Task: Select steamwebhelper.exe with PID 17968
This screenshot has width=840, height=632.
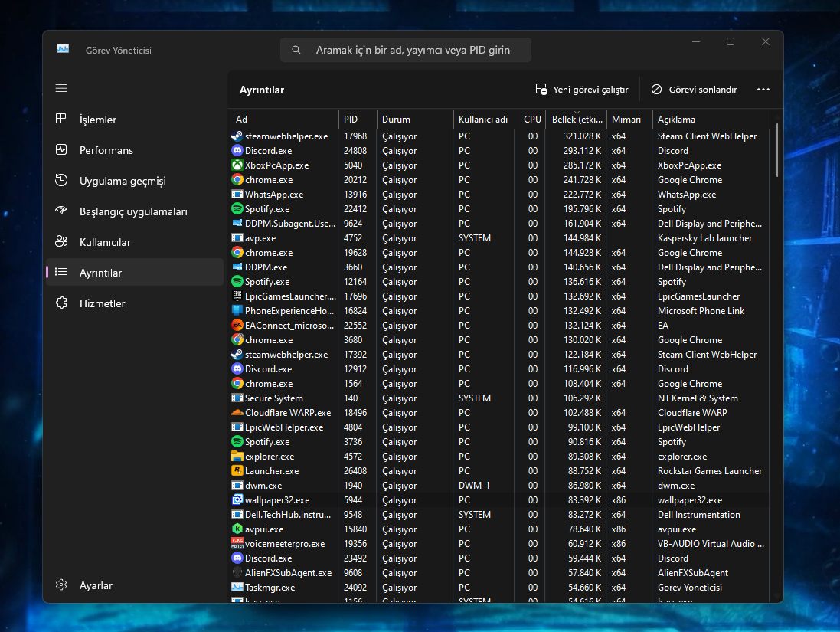Action: pyautogui.click(x=286, y=136)
